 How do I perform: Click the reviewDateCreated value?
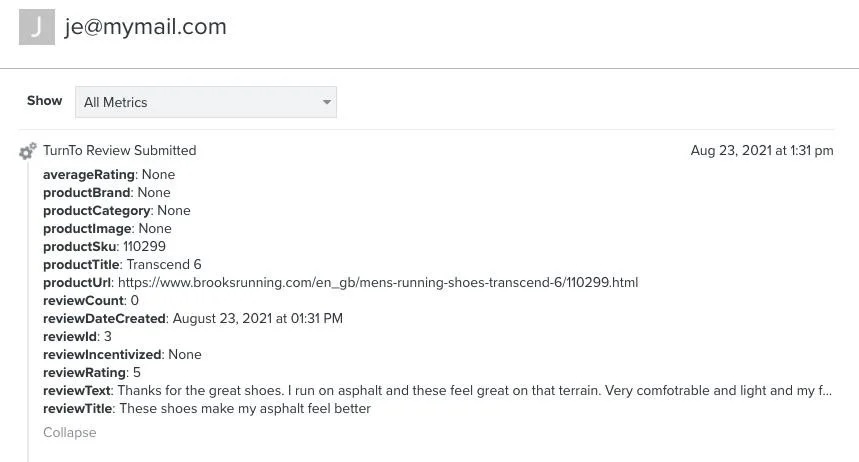[257, 318]
